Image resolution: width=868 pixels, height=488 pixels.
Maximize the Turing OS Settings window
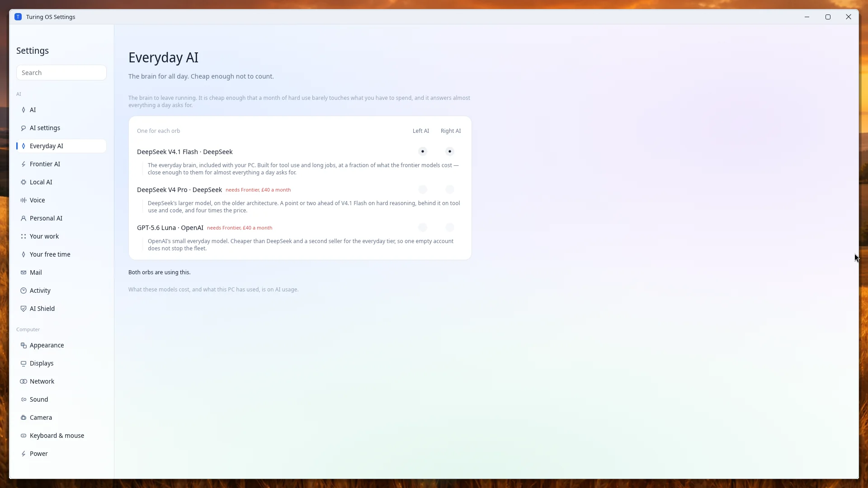(x=828, y=17)
